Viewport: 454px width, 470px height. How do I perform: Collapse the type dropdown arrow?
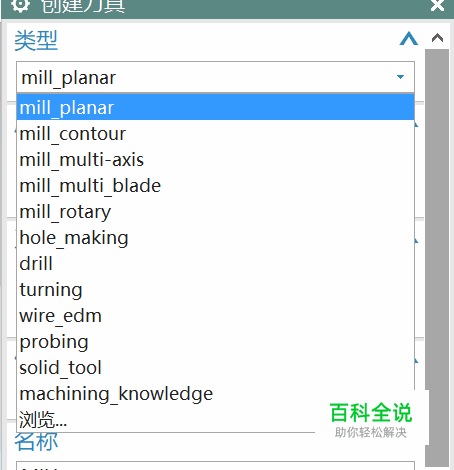point(400,77)
